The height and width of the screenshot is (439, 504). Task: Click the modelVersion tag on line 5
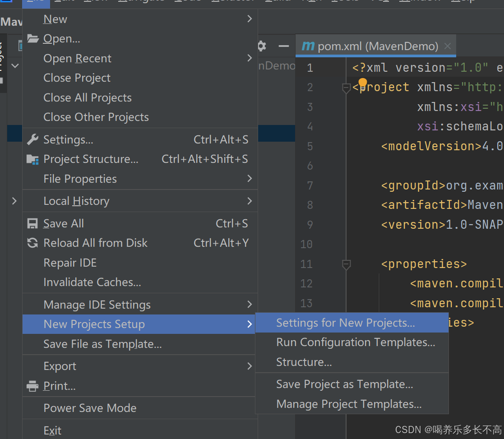pos(431,146)
